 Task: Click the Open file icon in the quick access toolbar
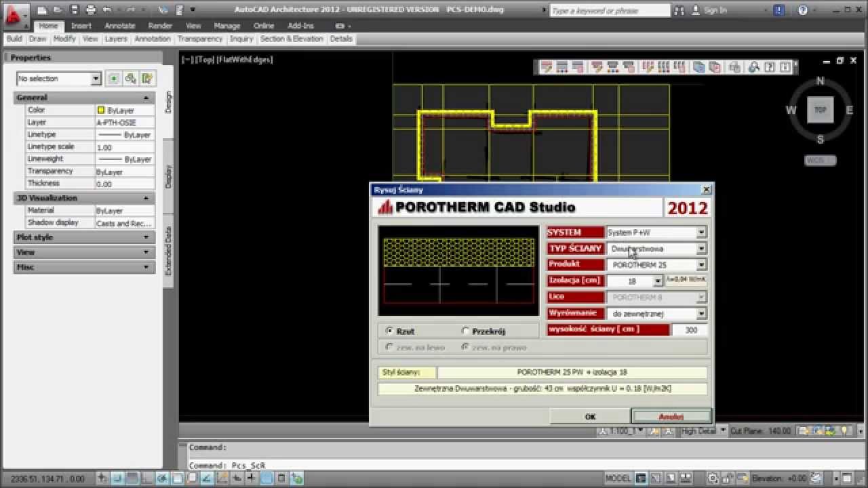point(59,10)
